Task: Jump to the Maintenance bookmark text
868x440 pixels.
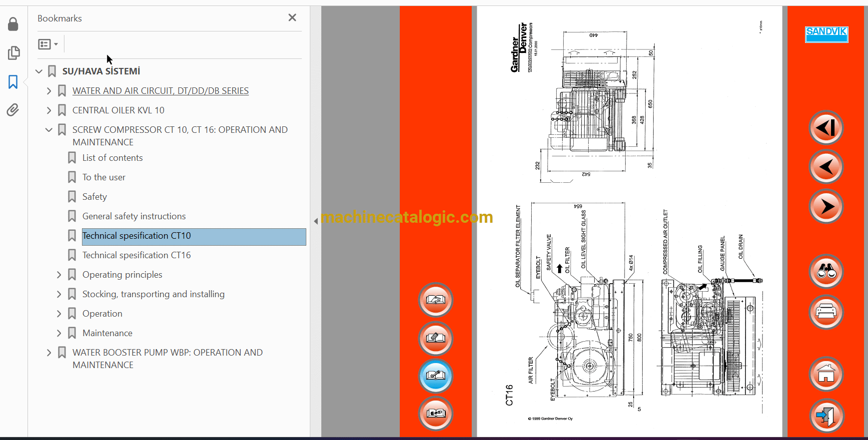Action: tap(107, 333)
